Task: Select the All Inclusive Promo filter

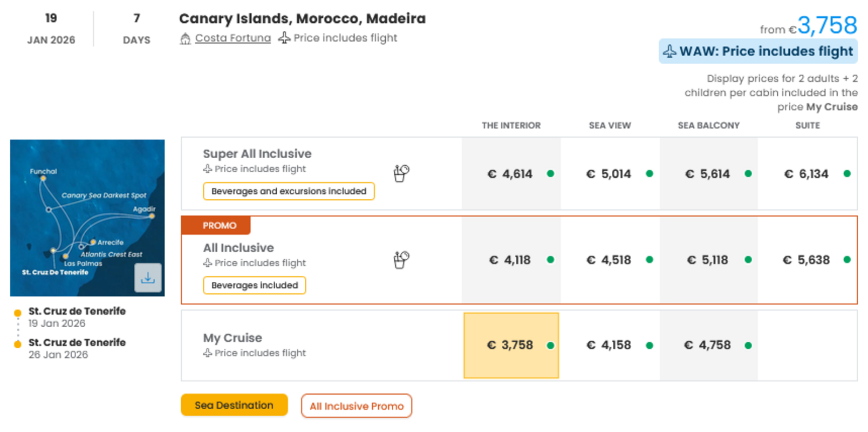Action: click(356, 406)
